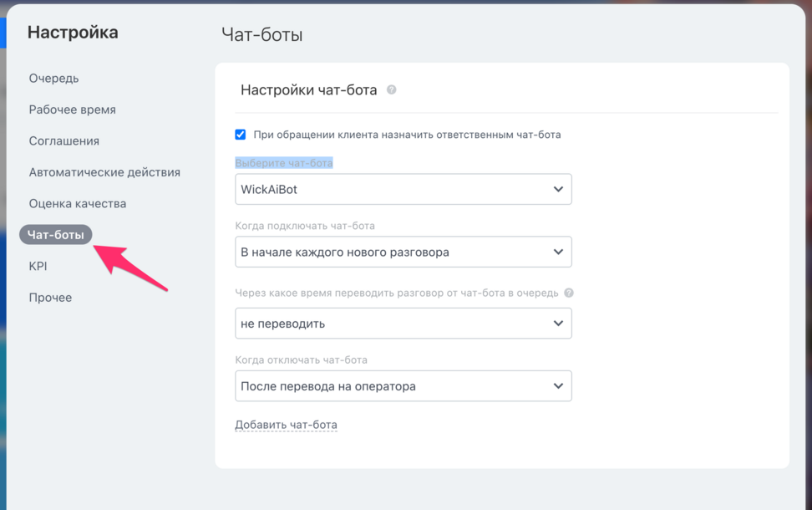812x510 pixels.
Task: Open Автоматические действия settings
Action: click(x=104, y=172)
